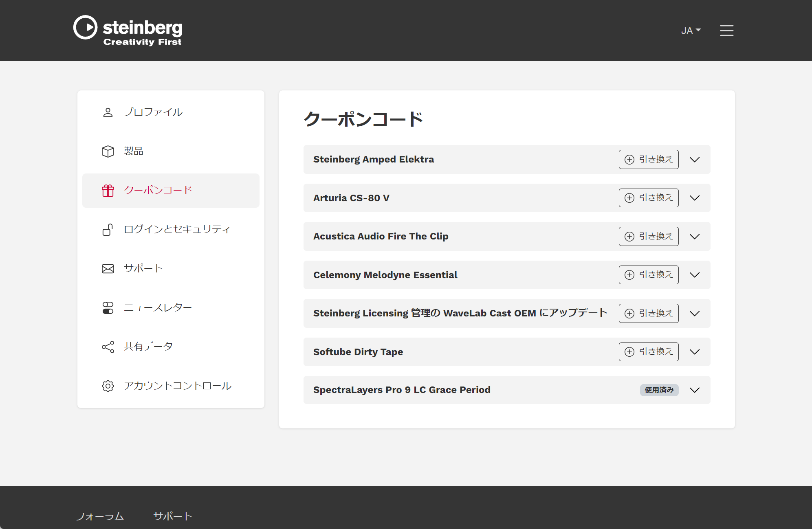Click the share icon next to 共有データ
812x529 pixels.
tap(108, 347)
